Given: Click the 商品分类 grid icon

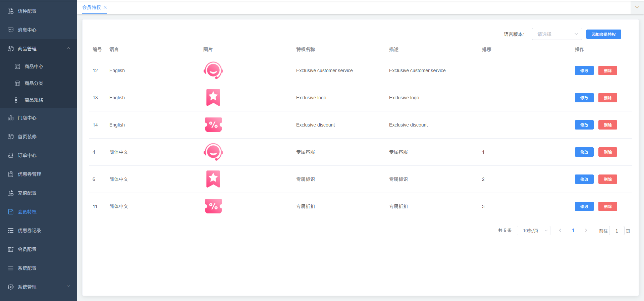Looking at the screenshot, I should point(17,83).
